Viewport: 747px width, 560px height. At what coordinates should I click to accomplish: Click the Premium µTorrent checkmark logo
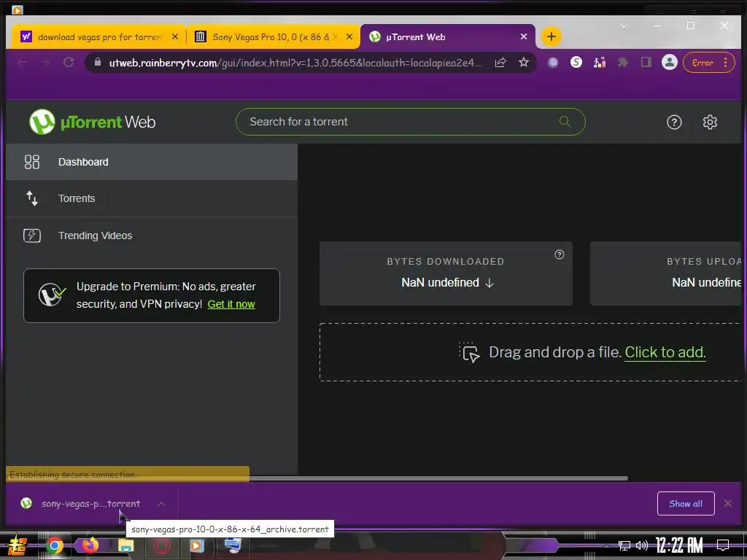pyautogui.click(x=52, y=295)
